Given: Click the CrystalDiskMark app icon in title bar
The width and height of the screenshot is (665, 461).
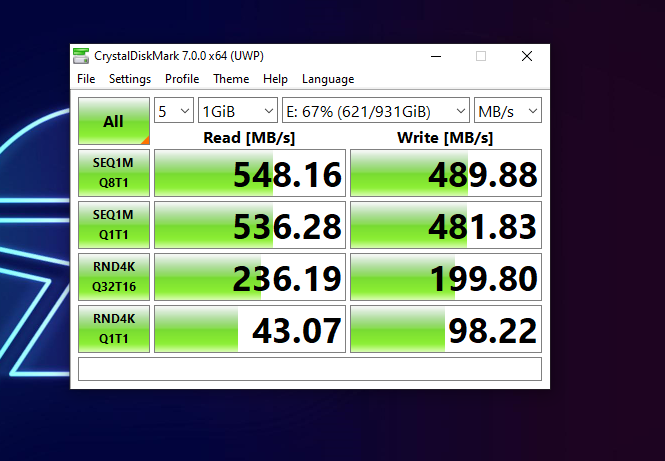Looking at the screenshot, I should 81,56.
